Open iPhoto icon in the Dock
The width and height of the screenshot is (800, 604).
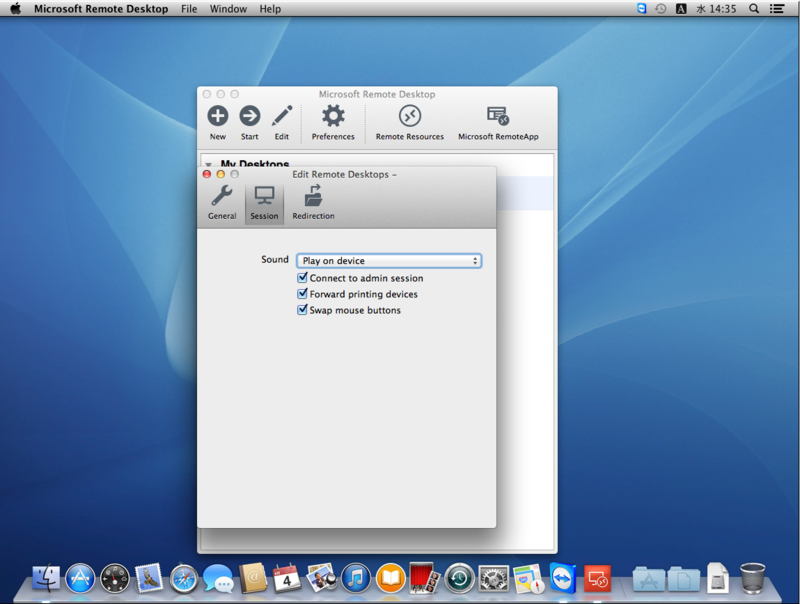(321, 578)
